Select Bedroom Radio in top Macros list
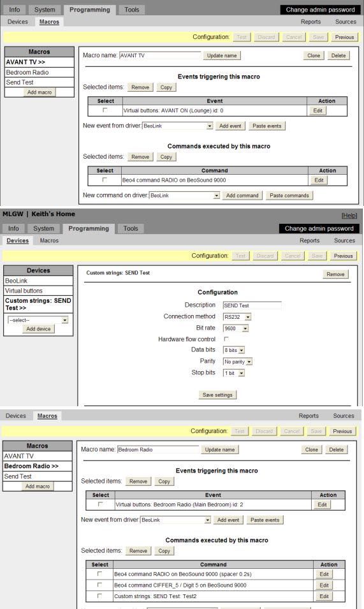This screenshot has height=609, width=364. pos(39,72)
